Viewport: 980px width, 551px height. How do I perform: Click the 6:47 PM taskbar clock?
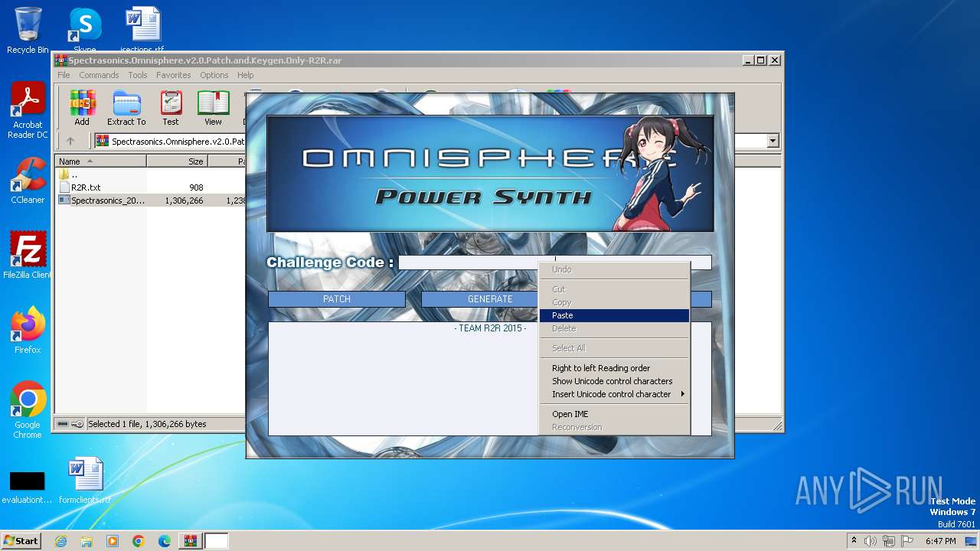(x=940, y=541)
